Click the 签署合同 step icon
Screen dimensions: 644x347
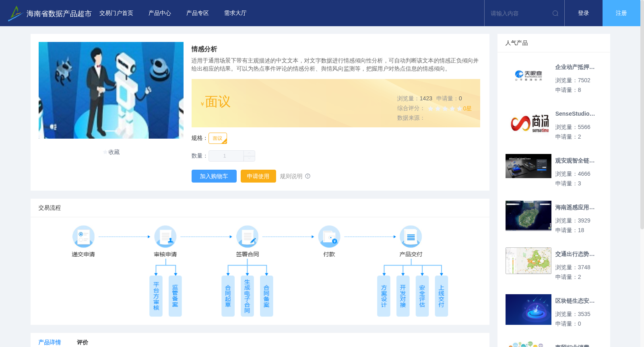point(247,237)
